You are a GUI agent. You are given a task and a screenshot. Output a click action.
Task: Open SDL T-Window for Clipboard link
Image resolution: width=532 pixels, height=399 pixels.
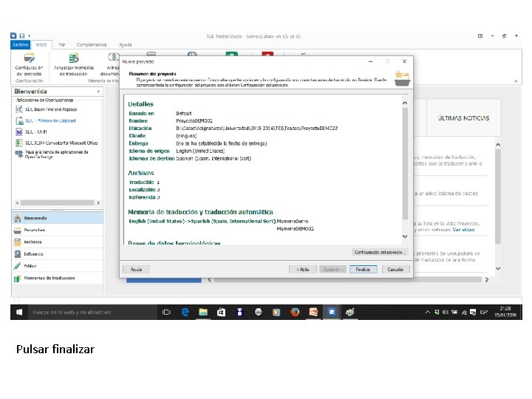coord(46,120)
